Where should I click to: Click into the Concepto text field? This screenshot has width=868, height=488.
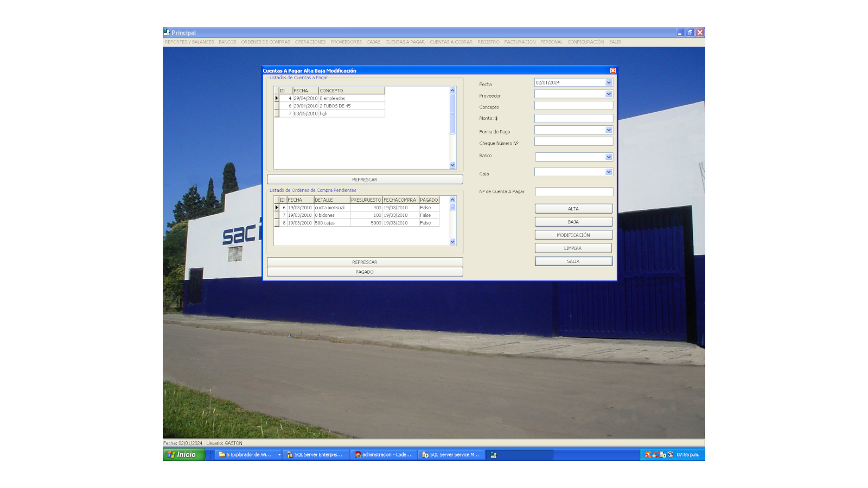click(573, 106)
